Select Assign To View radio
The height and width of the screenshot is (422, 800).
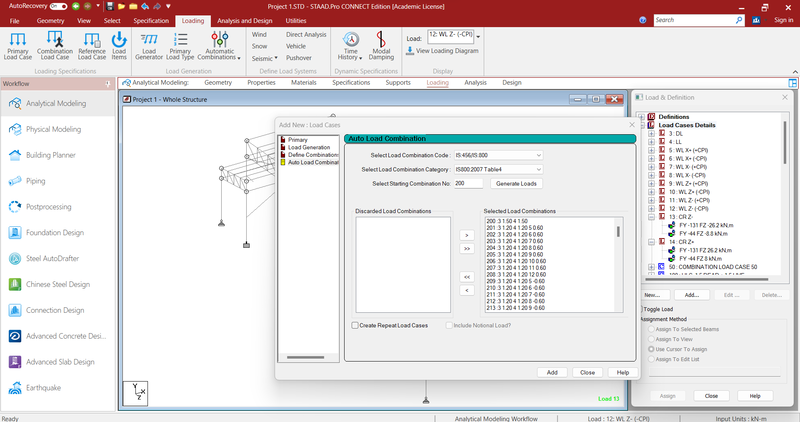pyautogui.click(x=651, y=339)
